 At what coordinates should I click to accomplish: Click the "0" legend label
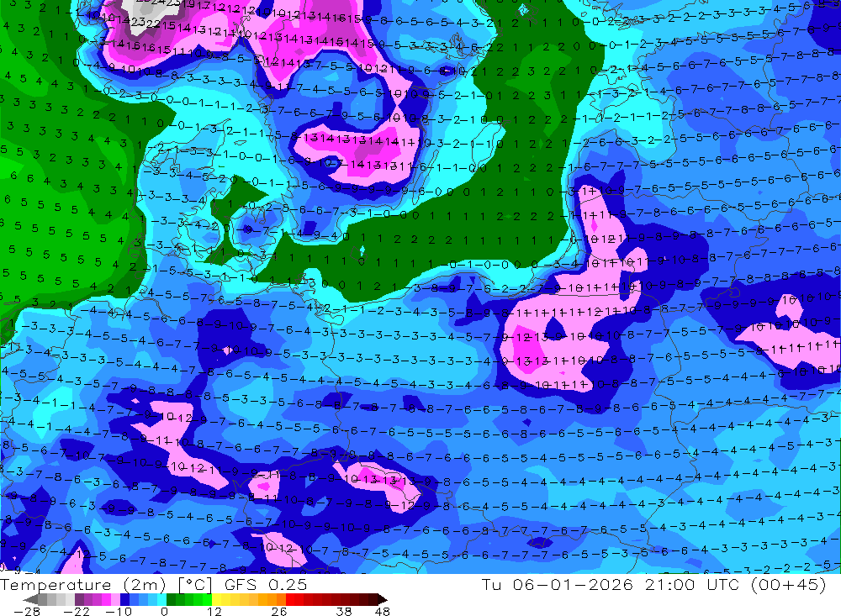pos(164,612)
